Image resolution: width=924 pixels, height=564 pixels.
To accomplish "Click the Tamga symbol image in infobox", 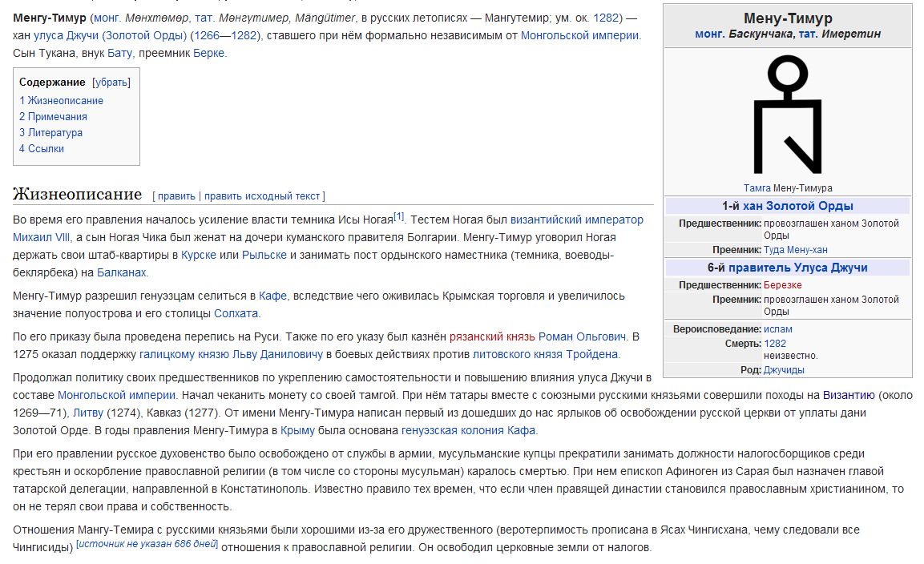I will 787,115.
